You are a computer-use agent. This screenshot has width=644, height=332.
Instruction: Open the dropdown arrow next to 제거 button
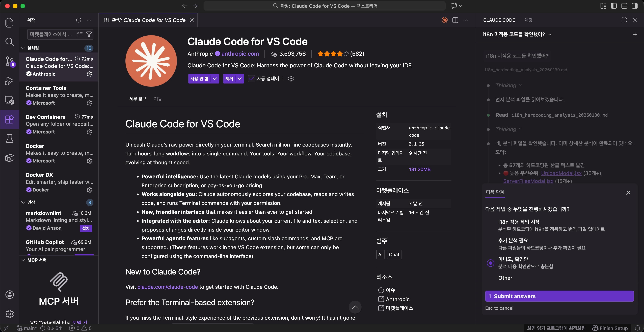239,78
